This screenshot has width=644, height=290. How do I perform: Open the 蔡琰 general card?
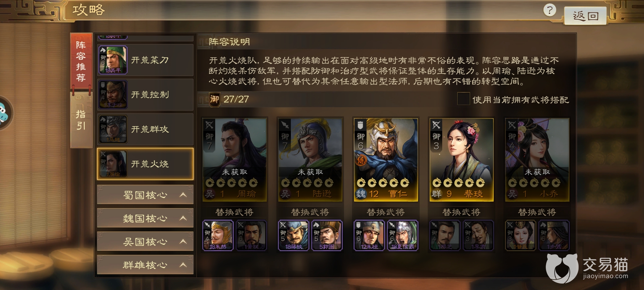(x=462, y=160)
